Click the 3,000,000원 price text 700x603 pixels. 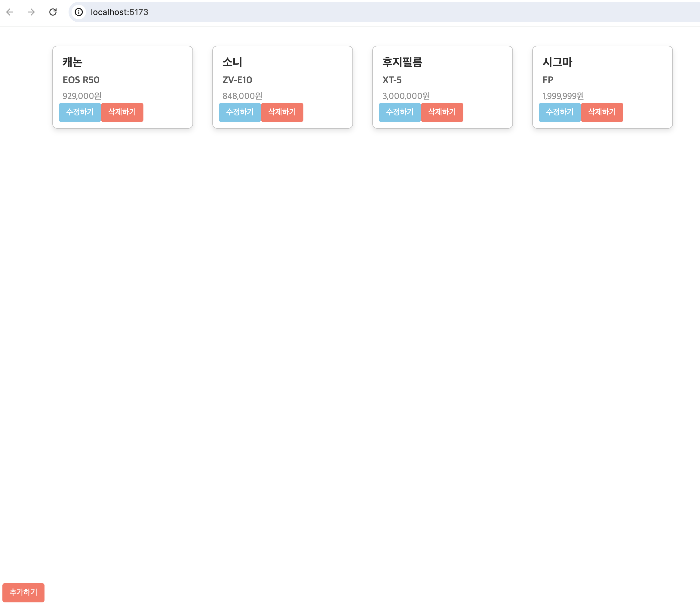point(406,96)
